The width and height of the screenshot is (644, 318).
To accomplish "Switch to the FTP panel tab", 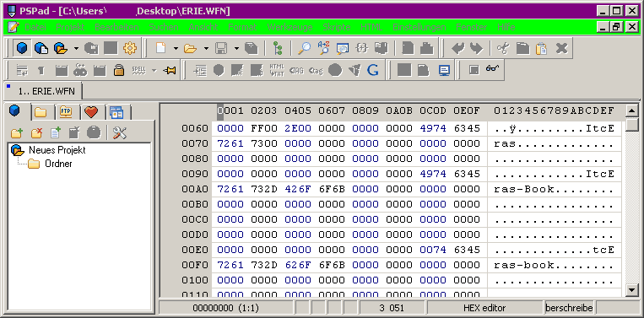I will 66,111.
